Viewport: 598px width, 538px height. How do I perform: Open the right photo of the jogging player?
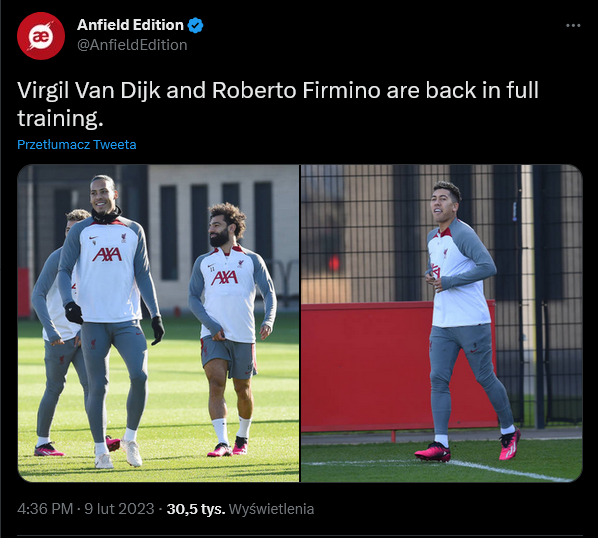pyautogui.click(x=442, y=323)
